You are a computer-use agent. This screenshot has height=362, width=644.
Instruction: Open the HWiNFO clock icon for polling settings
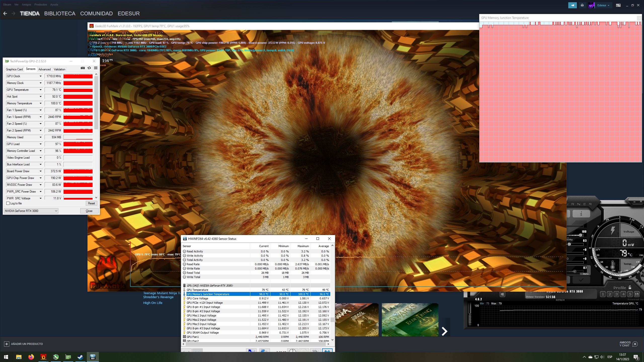coord(293,350)
